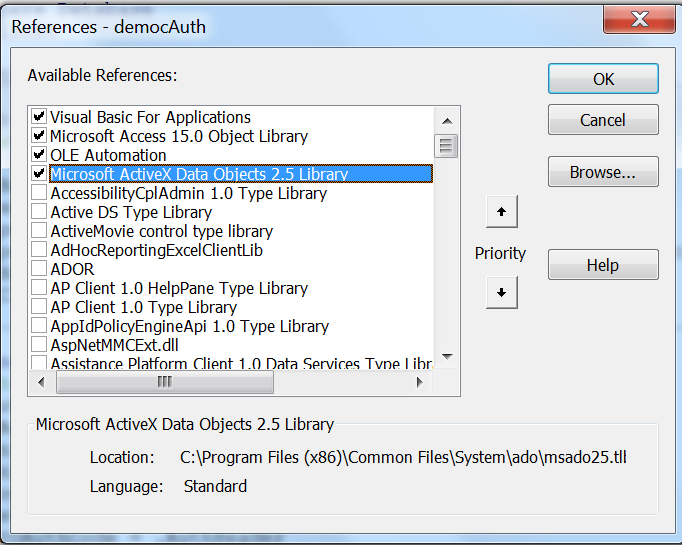Viewport: 682px width, 545px height.
Task: Select the 'Visual Basic For Applications' row text
Action: 150,117
